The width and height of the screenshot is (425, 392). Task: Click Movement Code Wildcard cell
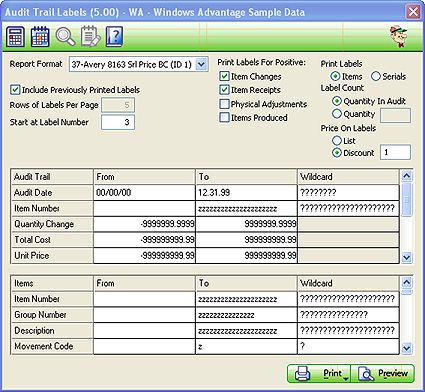348,346
